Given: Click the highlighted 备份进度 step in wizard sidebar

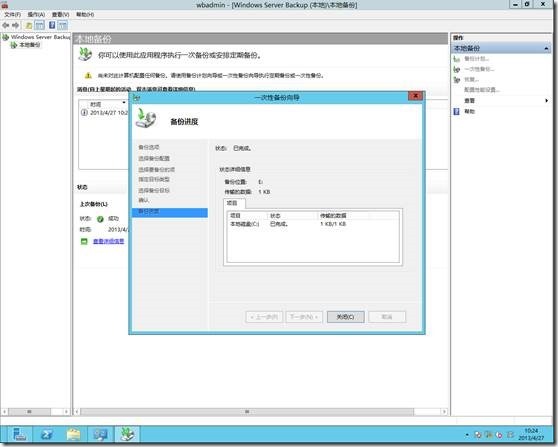Looking at the screenshot, I should point(170,212).
